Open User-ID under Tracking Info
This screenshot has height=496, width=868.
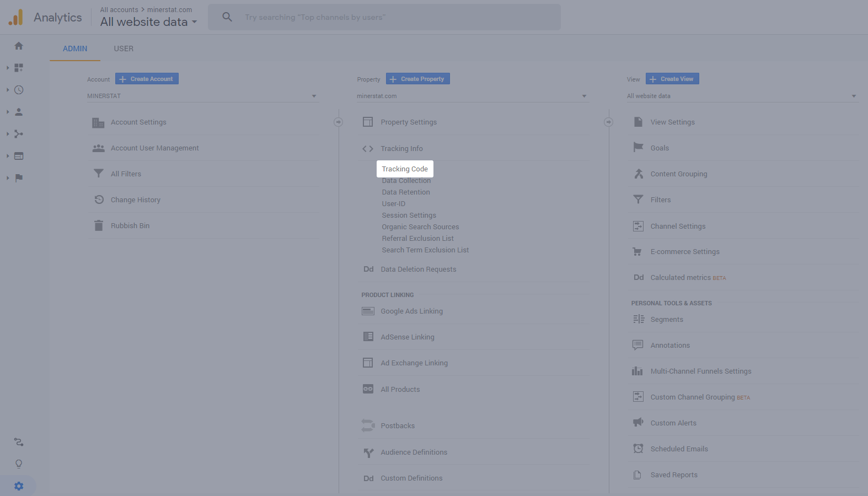(x=393, y=204)
